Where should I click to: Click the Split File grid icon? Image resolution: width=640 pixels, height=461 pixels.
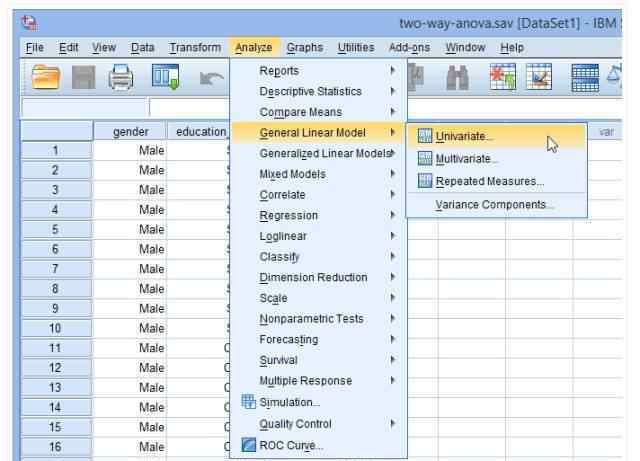[x=585, y=78]
